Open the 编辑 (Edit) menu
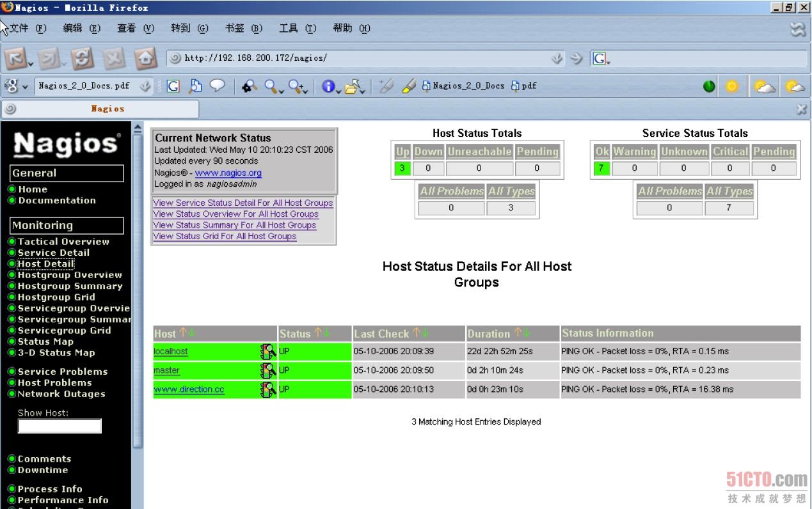 [82, 28]
